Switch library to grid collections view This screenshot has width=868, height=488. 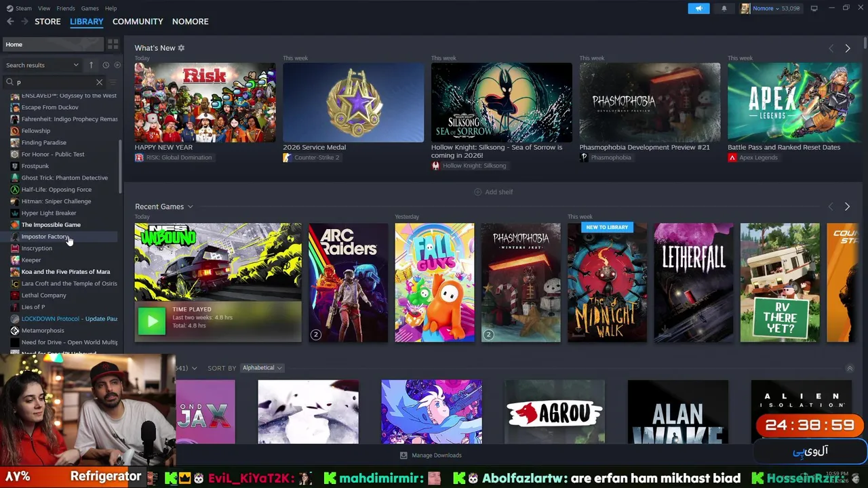coord(113,44)
